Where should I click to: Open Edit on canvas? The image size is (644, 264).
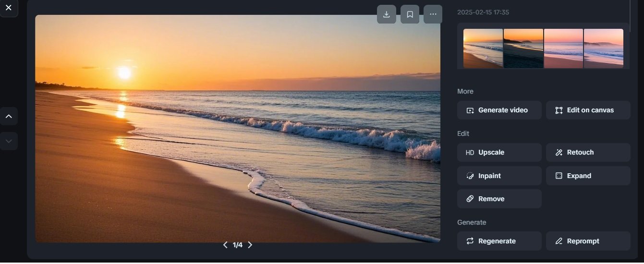[588, 110]
